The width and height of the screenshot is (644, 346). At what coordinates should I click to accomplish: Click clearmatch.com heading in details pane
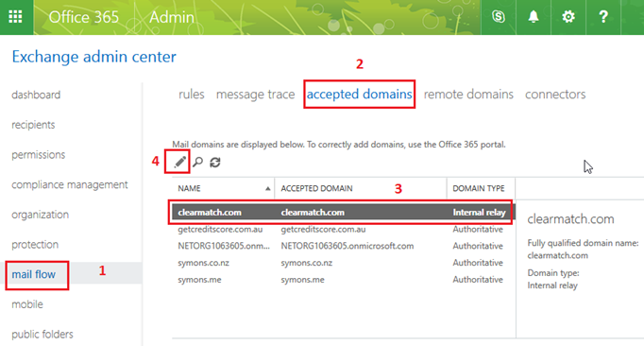click(x=570, y=219)
